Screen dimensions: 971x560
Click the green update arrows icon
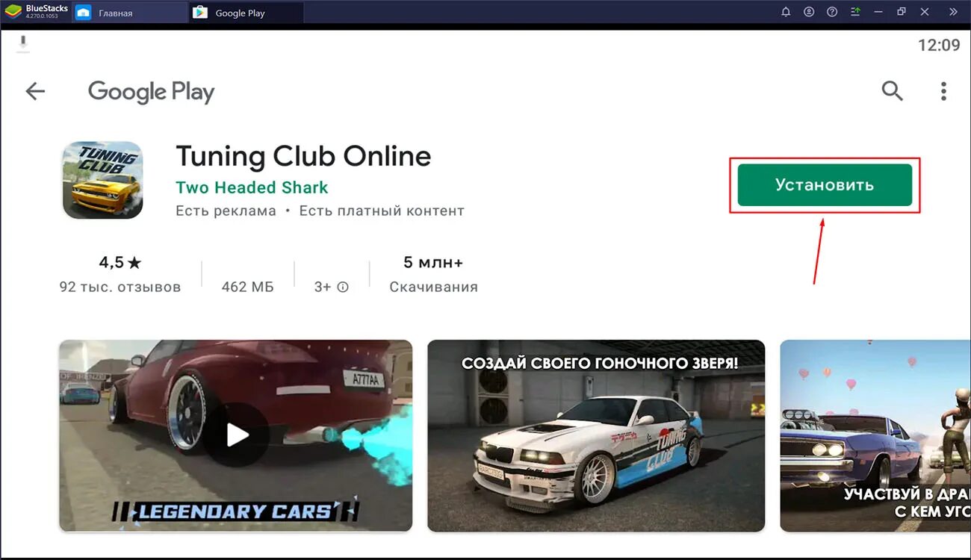click(x=855, y=12)
